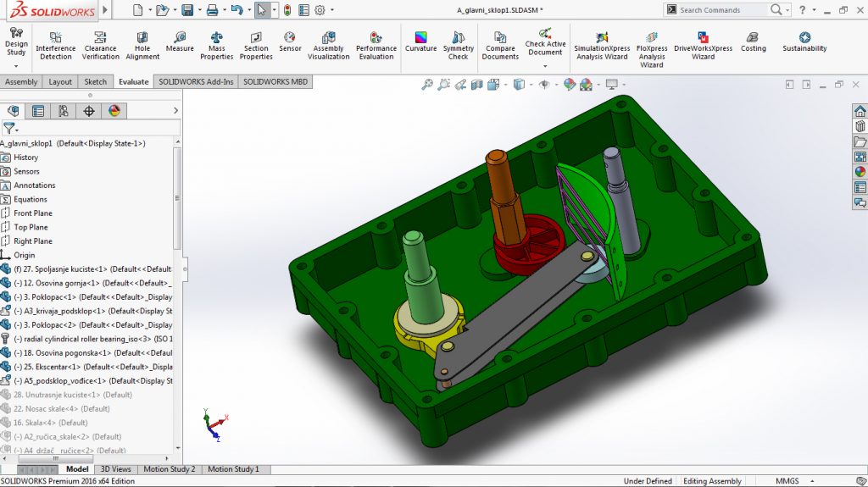Click the Search Commands field
The image size is (868, 487).
[x=725, y=10]
